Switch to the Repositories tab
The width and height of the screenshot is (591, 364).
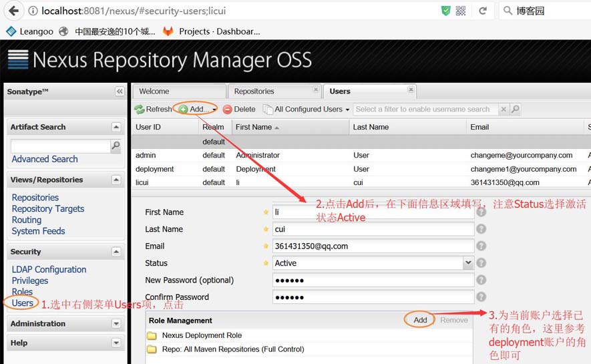coord(275,92)
